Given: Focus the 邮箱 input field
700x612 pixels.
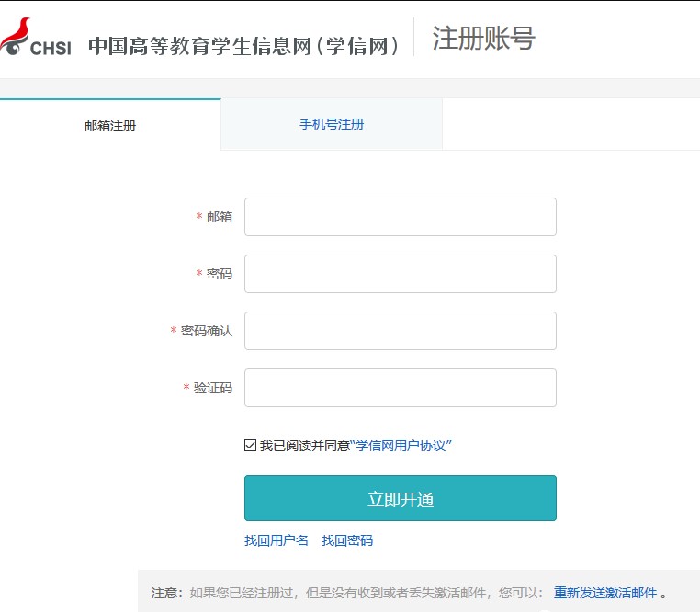Looking at the screenshot, I should [x=400, y=217].
